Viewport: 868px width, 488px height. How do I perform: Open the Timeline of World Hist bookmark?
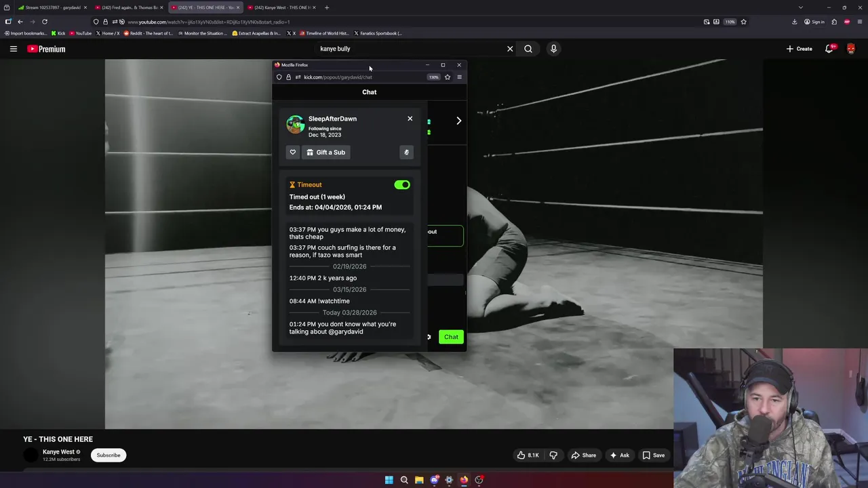323,33
